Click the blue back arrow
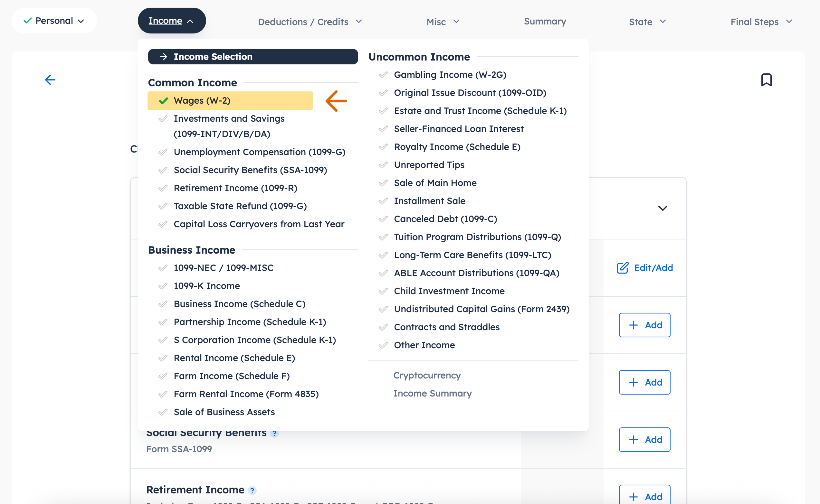This screenshot has height=504, width=820. [x=50, y=80]
